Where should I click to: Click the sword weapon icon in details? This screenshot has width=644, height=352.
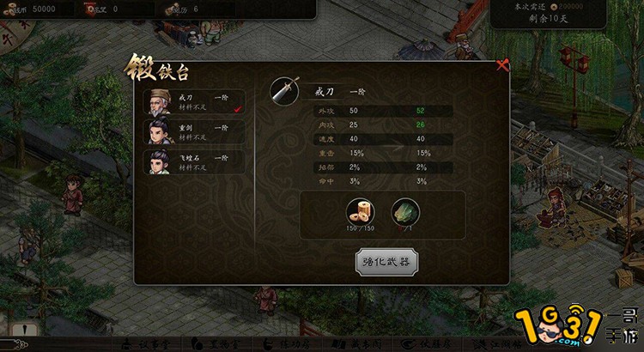point(284,91)
